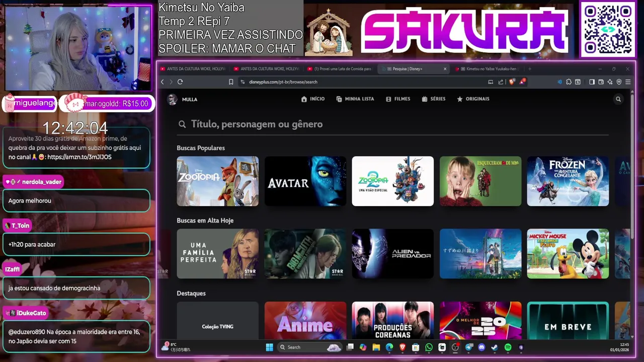This screenshot has width=644, height=362.
Task: Open Steam from the taskbar
Action: coord(495,347)
